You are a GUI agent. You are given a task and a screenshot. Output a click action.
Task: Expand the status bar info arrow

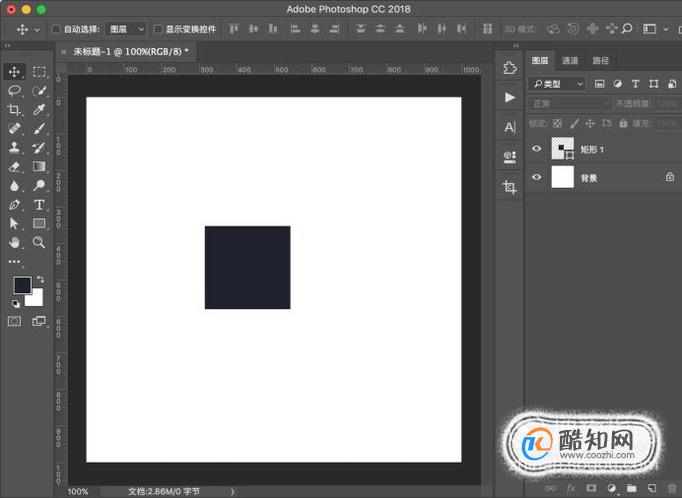coord(232,491)
